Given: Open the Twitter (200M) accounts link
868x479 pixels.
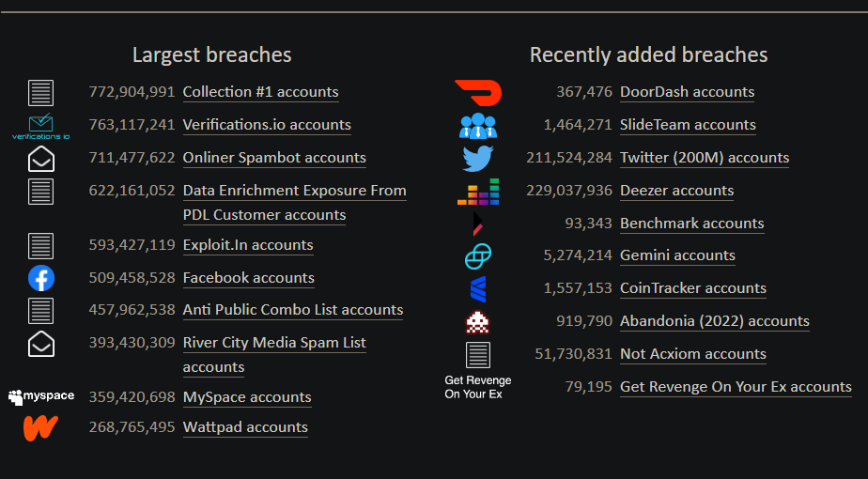Looking at the screenshot, I should pyautogui.click(x=704, y=158).
